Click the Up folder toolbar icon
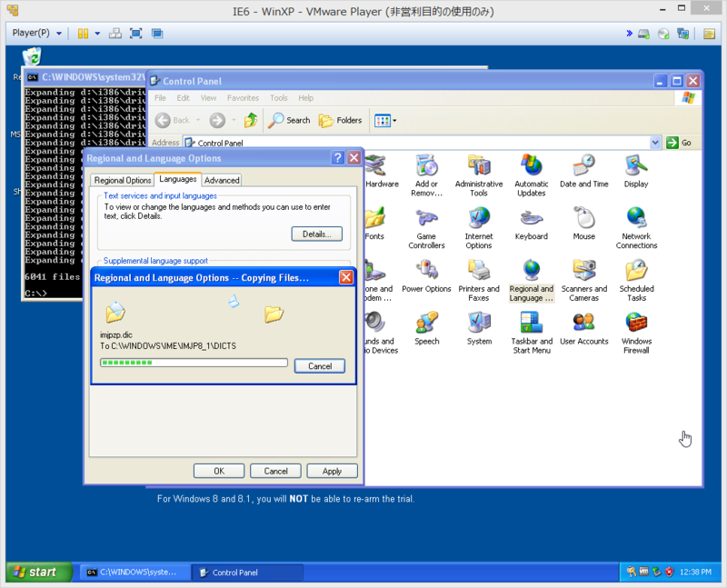 tap(251, 120)
